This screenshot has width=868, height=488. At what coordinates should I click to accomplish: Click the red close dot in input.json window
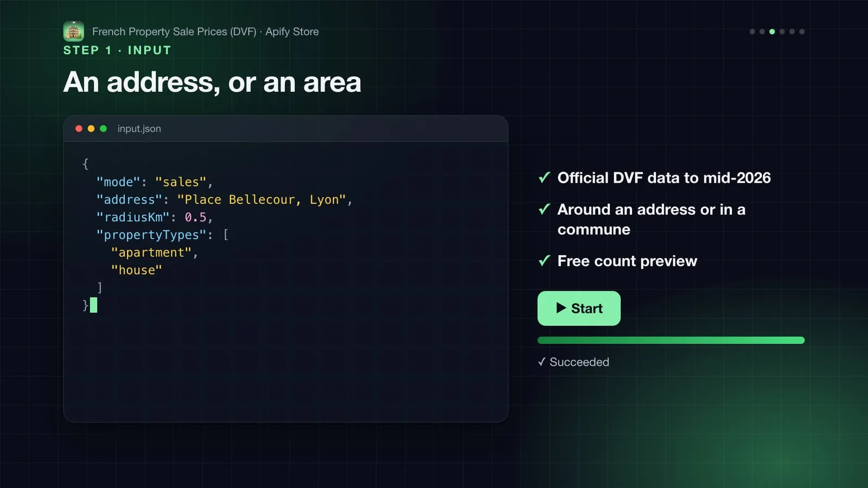tap(79, 129)
